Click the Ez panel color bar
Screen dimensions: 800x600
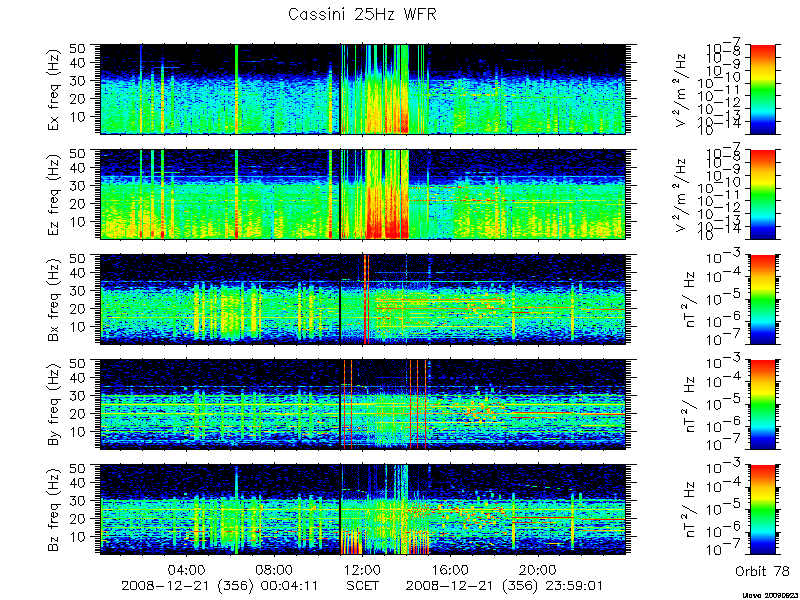tap(762, 194)
